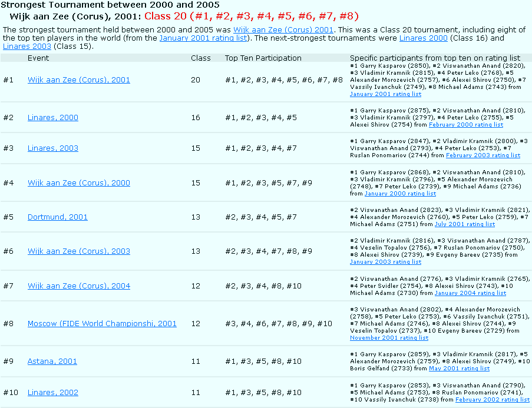The height and width of the screenshot is (408, 532).
Task: Open Wijk aan Zee (Corus), 2001 in Event column
Action: click(79, 79)
